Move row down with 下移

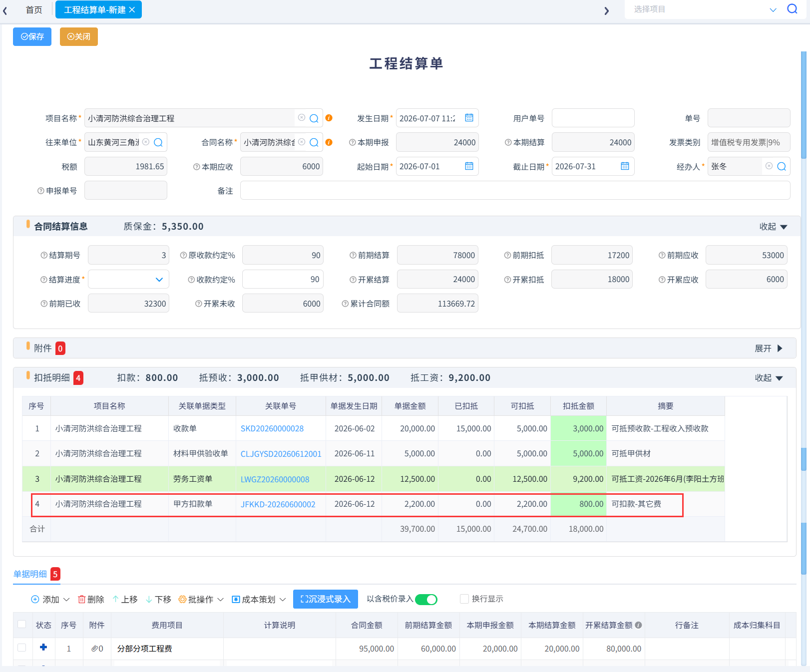pyautogui.click(x=158, y=599)
